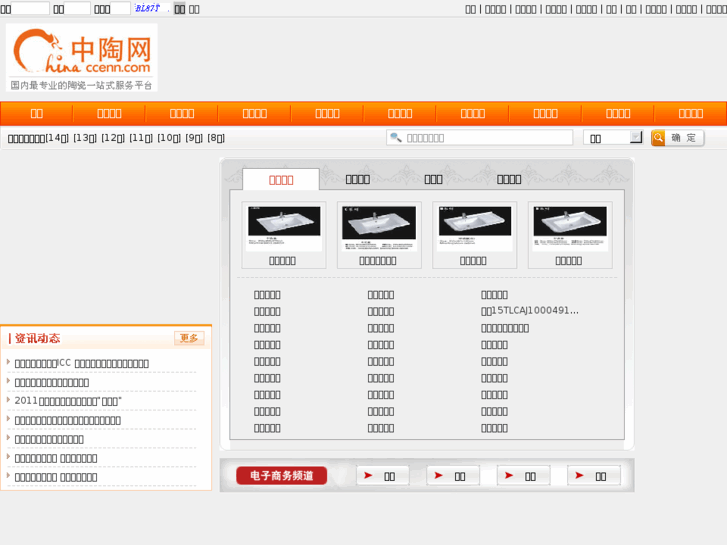Click the red 电子商务频道 button

click(x=281, y=475)
